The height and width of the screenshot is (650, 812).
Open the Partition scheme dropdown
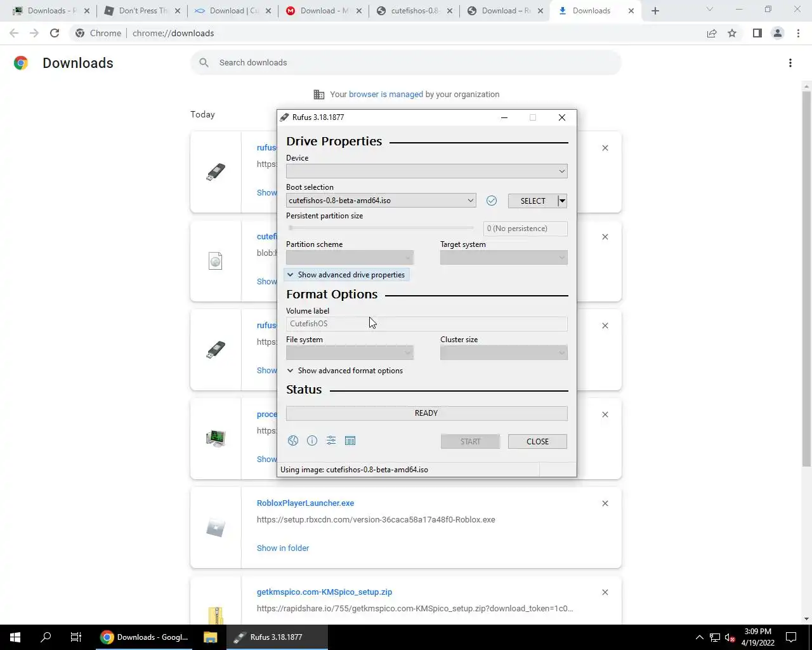[350, 258]
